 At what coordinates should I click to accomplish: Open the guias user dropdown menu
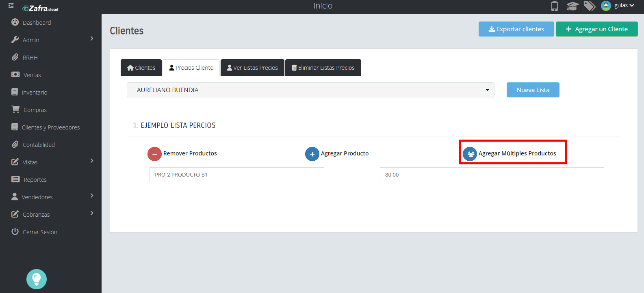624,6
